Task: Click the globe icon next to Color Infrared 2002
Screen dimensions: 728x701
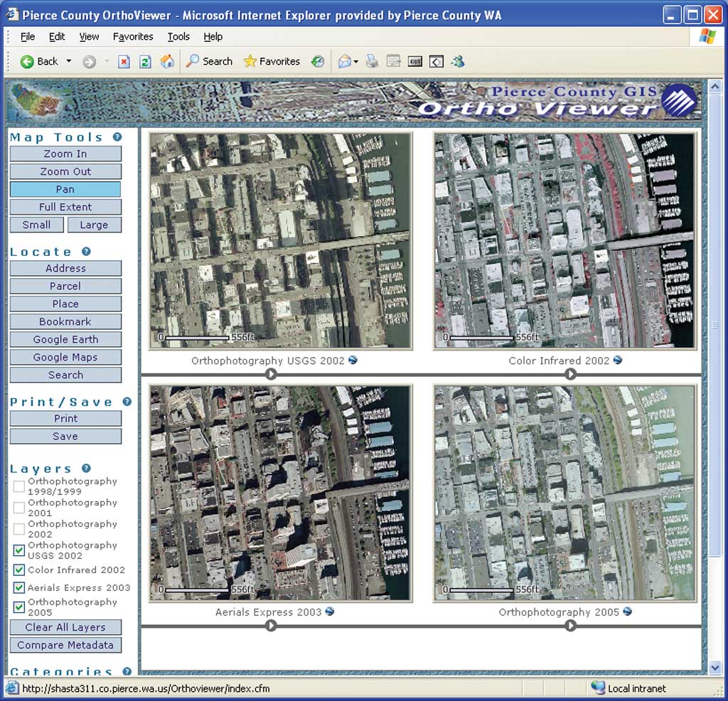Action: [x=618, y=360]
